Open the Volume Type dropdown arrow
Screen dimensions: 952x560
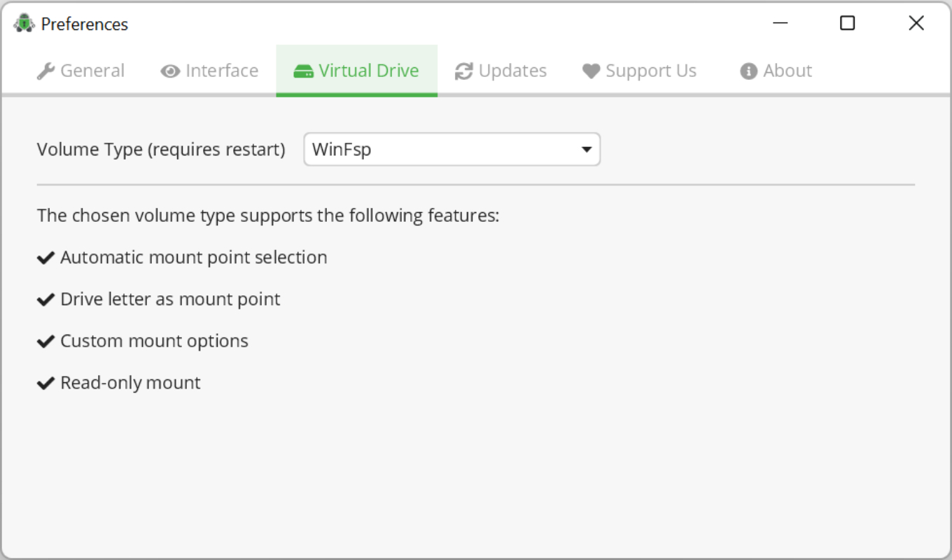[x=587, y=150]
